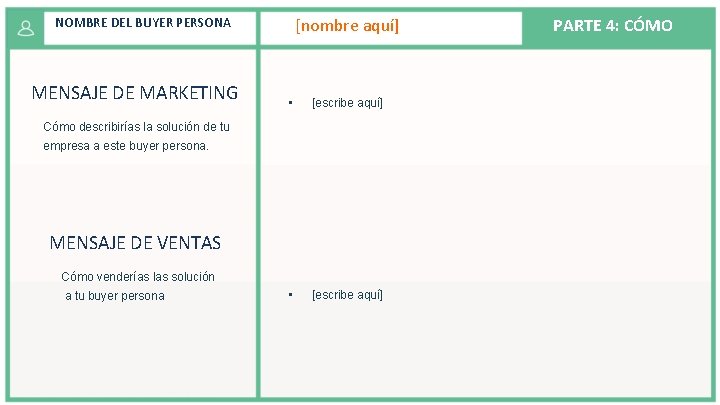Select the text 'Cómo venderías las solución'
Viewport: 720px width, 405px height.
point(138,276)
